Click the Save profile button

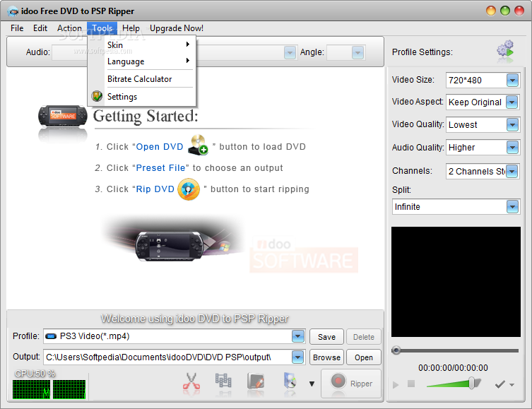pyautogui.click(x=326, y=337)
